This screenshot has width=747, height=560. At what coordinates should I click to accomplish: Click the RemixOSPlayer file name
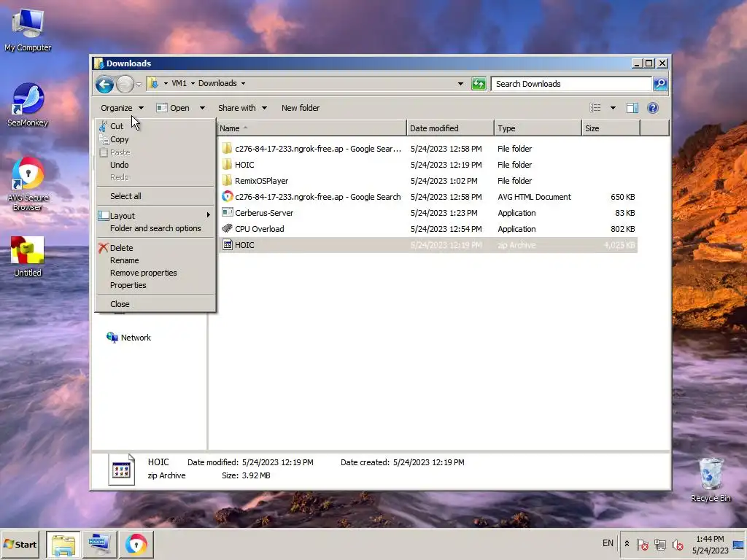pyautogui.click(x=262, y=181)
